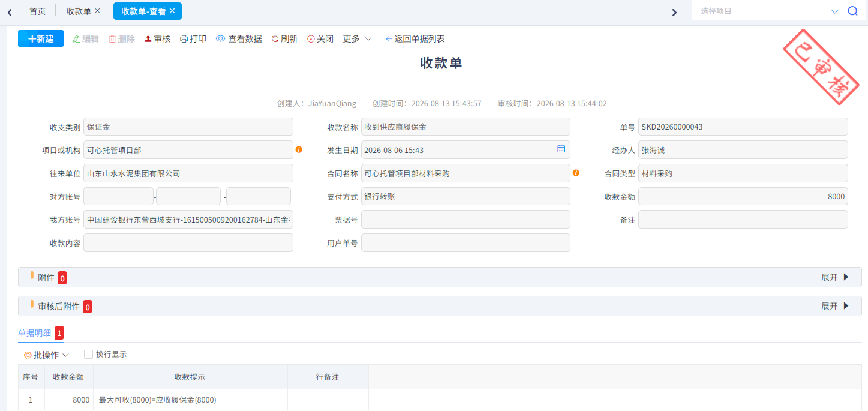
Task: Click the search magnifier icon
Action: [x=852, y=11]
